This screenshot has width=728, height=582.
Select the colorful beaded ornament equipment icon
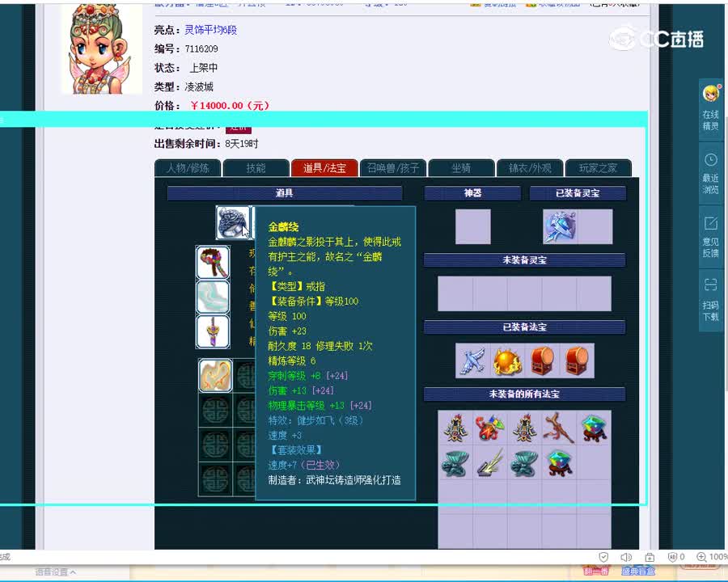click(213, 263)
